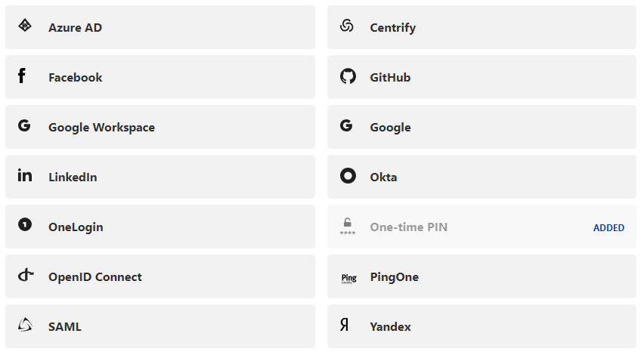Pick the PingOne provider label
The image size is (644, 355).
[x=394, y=277]
